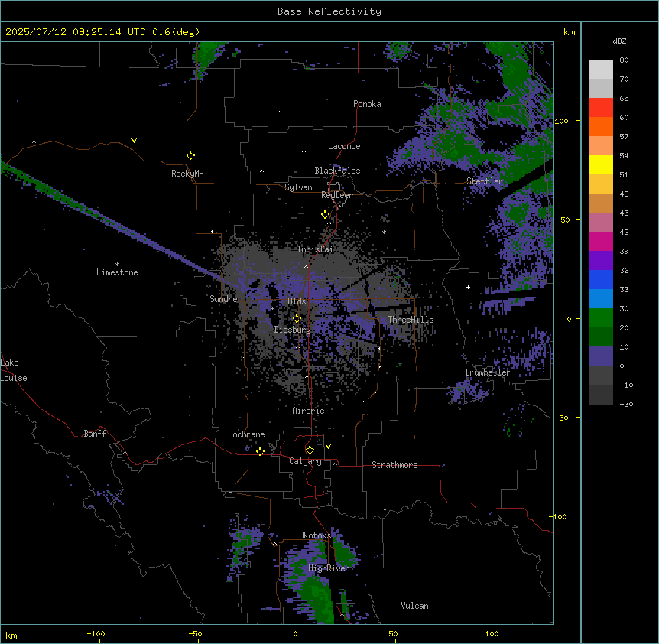
Task: Click the Lake Louise label
Action: 14,370
